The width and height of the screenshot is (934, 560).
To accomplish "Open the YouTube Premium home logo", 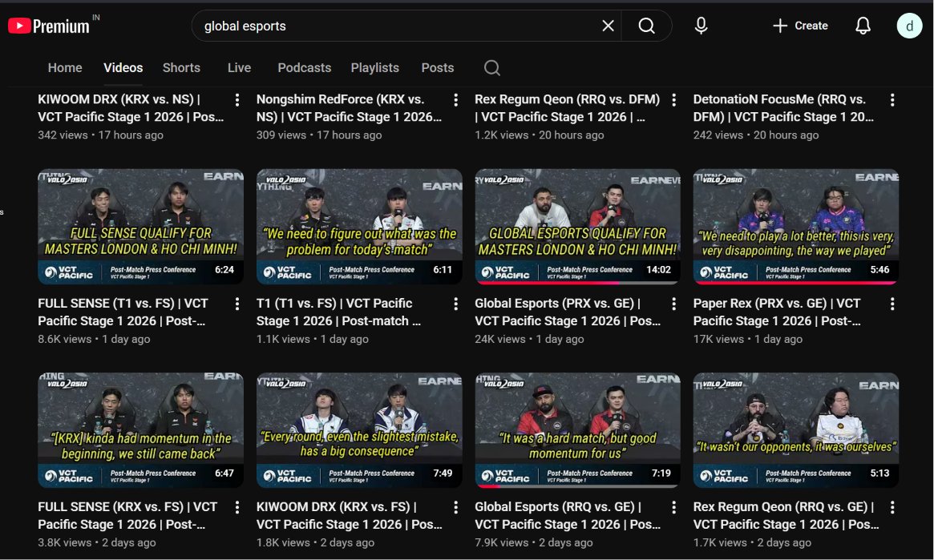I will click(x=49, y=26).
